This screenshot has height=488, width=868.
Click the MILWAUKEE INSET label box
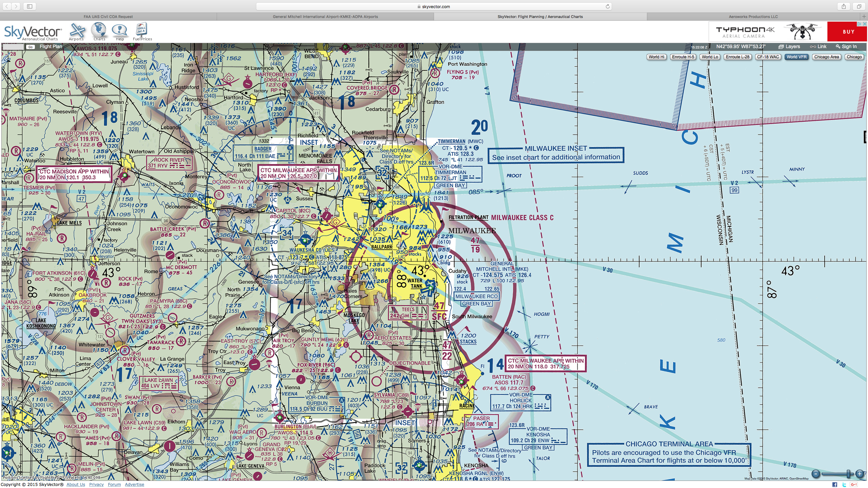tap(556, 155)
